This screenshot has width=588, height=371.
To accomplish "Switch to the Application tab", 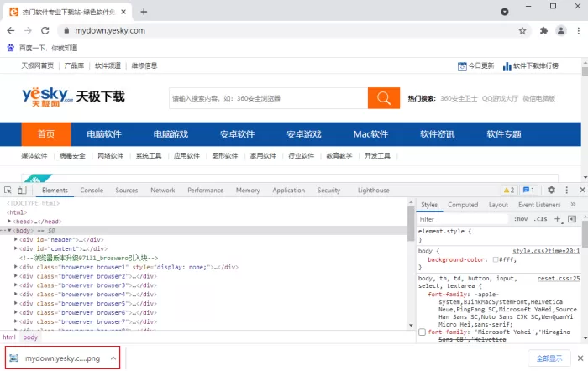I will point(288,191).
